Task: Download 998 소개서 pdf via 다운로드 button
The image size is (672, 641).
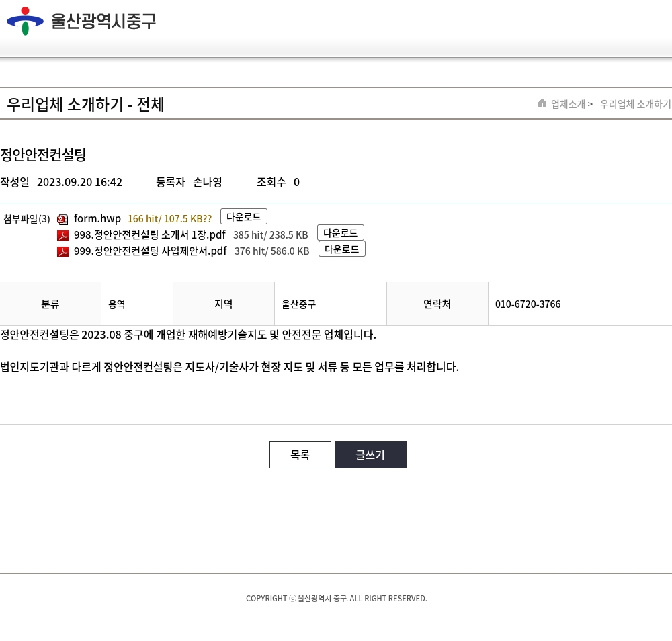Action: pyautogui.click(x=341, y=232)
